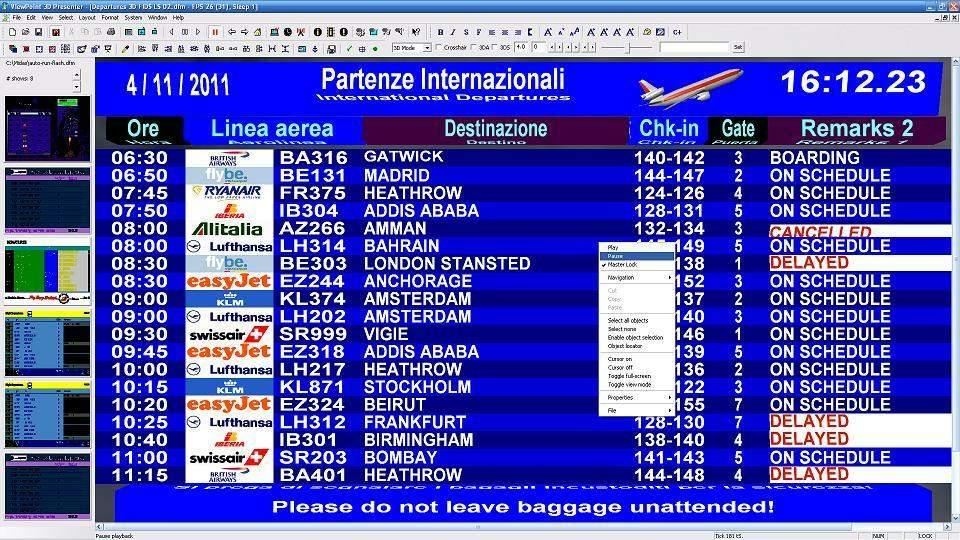Align text left in formatting toolbar
Image resolution: width=960 pixels, height=540 pixels.
point(492,32)
